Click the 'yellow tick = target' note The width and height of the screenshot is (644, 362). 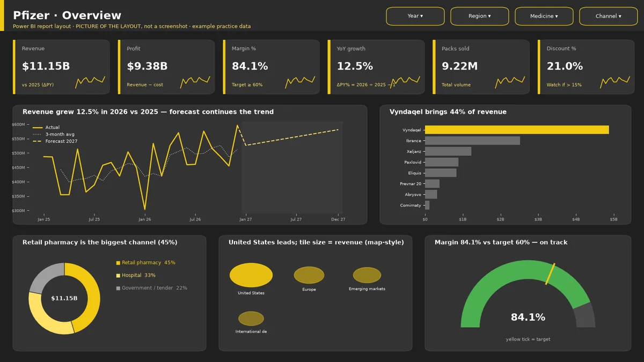pos(528,339)
